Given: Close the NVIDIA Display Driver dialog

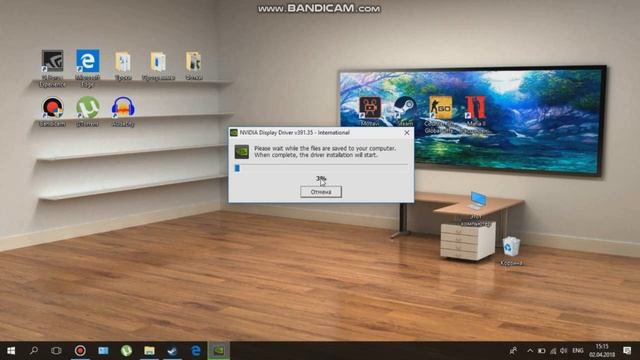Looking at the screenshot, I should [x=407, y=133].
